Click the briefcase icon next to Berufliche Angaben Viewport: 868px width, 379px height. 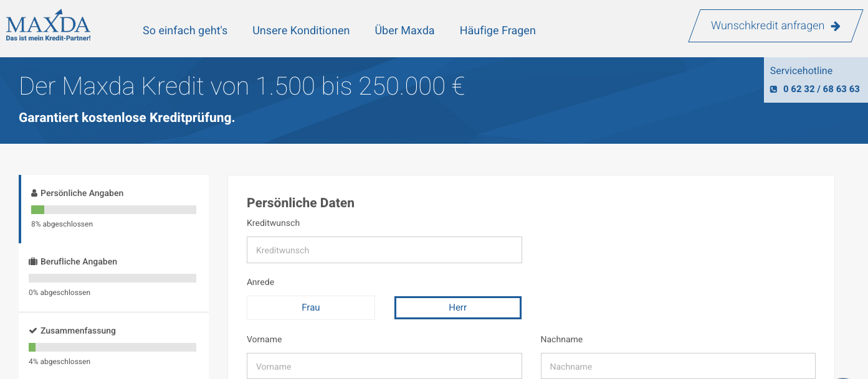(33, 262)
